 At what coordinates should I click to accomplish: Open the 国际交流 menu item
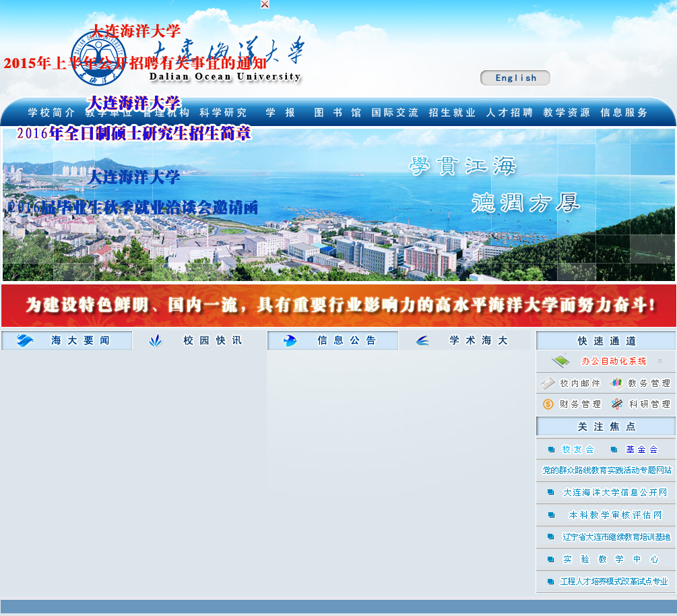click(x=395, y=113)
